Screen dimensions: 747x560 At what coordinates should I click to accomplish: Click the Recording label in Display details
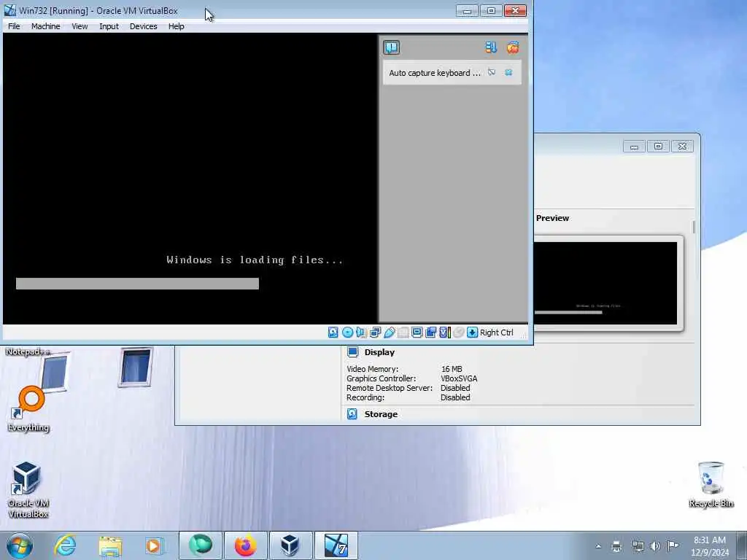pos(365,397)
